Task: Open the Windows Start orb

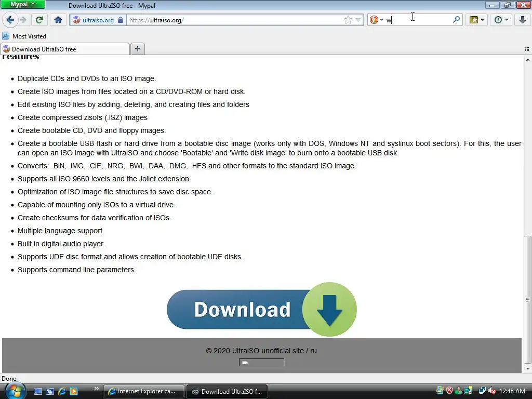Action: point(15,391)
